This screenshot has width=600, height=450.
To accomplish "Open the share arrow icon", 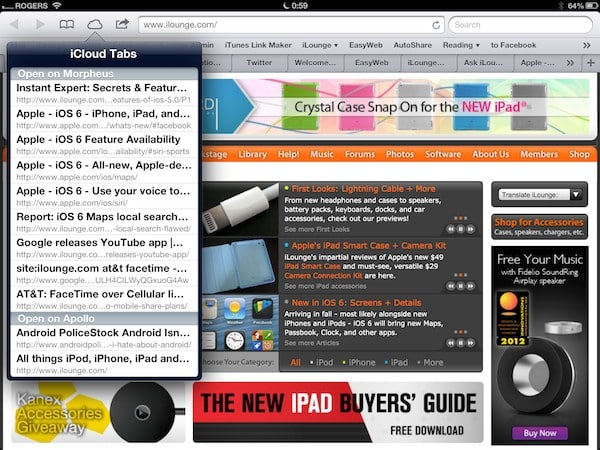I will [x=122, y=24].
